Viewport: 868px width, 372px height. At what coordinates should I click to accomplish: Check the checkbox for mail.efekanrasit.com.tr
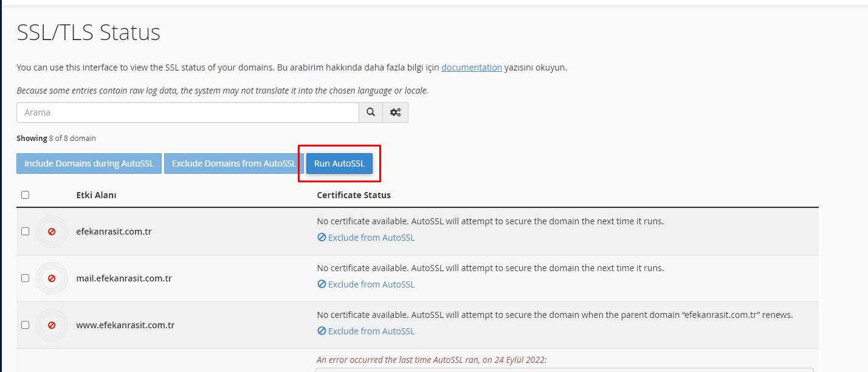click(25, 278)
